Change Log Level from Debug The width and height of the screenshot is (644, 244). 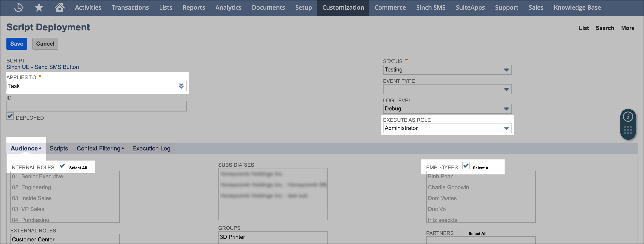tap(506, 109)
